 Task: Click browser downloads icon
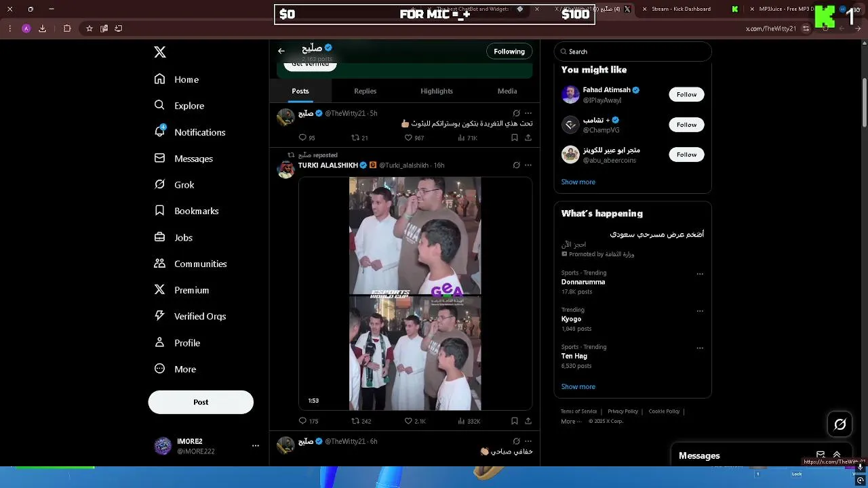pos(42,28)
